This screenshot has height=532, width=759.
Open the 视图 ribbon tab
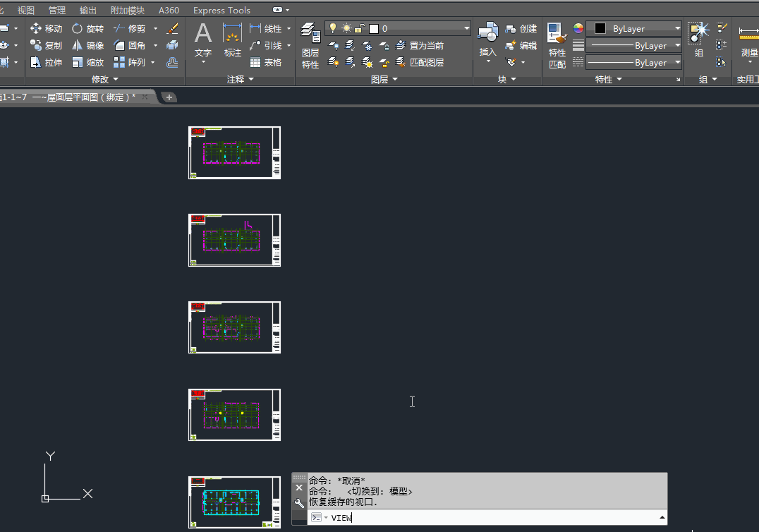tap(26, 11)
